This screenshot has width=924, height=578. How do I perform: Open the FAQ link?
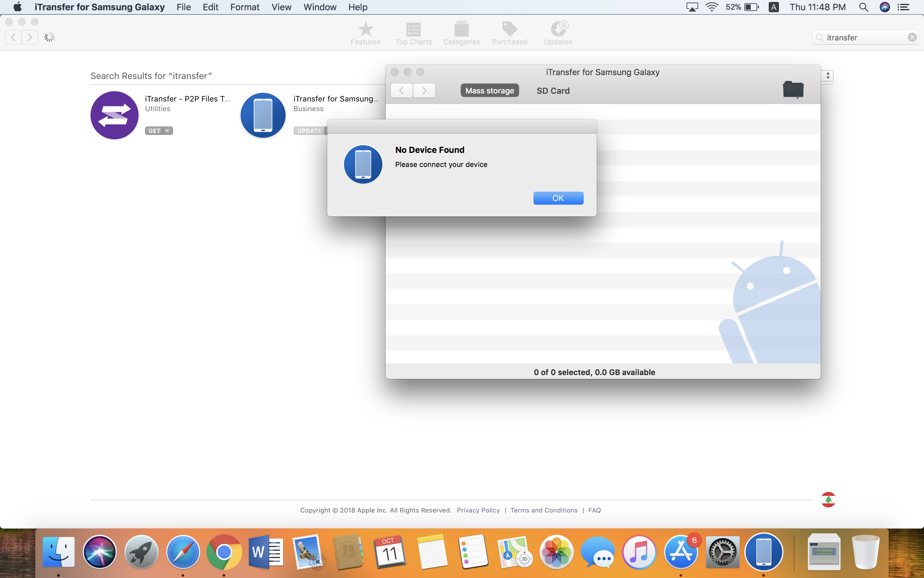(x=595, y=510)
